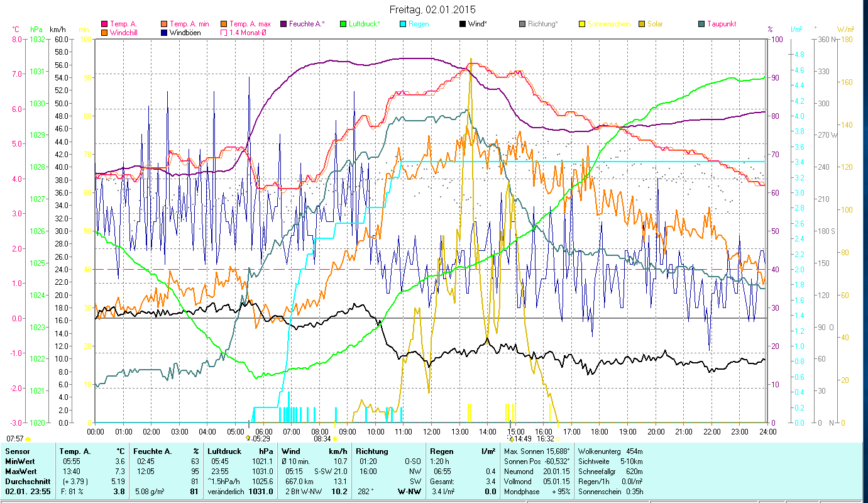This screenshot has height=503, width=868.
Task: Click the Regen table column header
Action: pos(442,451)
